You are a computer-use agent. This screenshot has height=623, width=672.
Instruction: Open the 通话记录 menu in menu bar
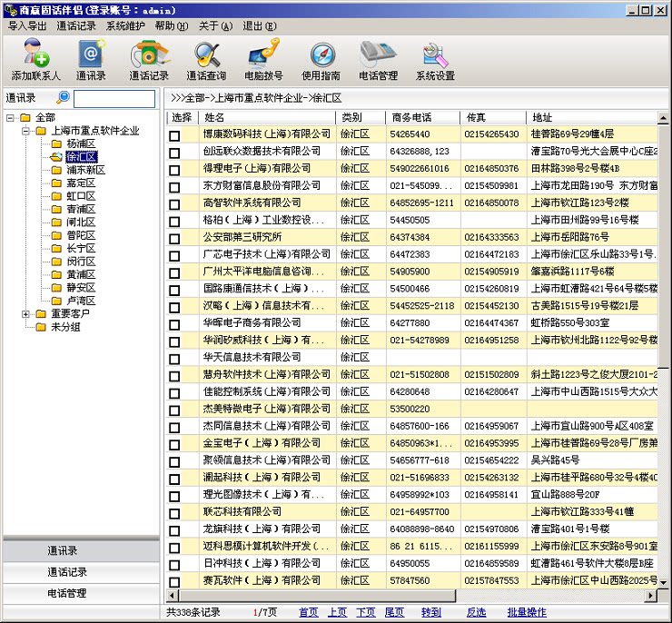(x=76, y=26)
